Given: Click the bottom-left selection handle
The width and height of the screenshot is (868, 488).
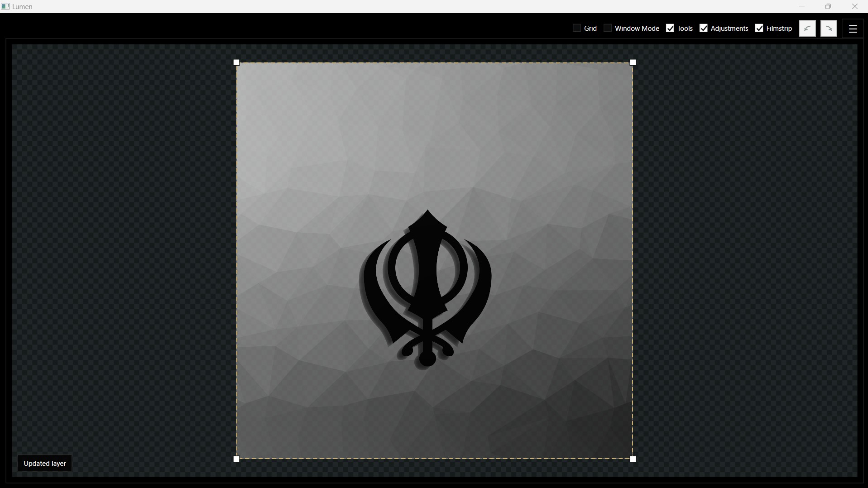Looking at the screenshot, I should (236, 459).
